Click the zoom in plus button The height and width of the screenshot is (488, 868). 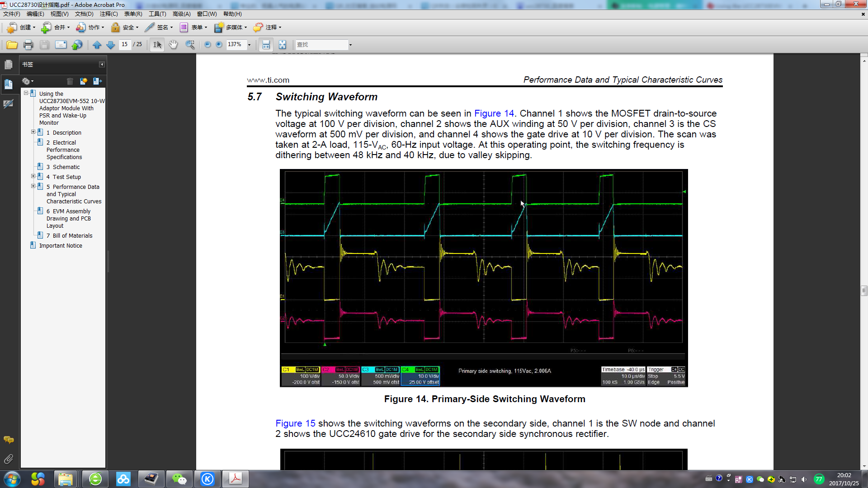pos(219,44)
